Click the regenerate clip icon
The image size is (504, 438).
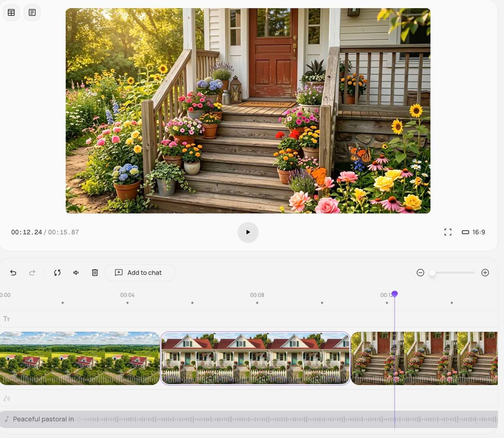pyautogui.click(x=57, y=273)
